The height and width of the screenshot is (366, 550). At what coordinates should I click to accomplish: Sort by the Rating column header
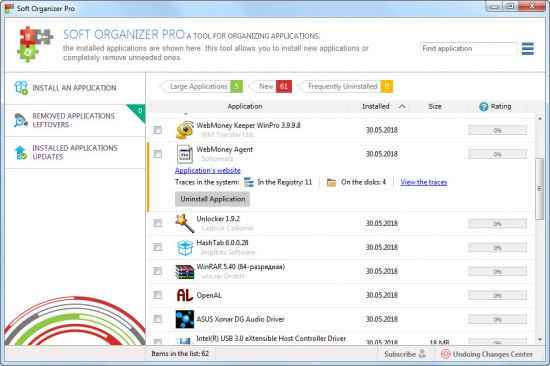(x=501, y=106)
